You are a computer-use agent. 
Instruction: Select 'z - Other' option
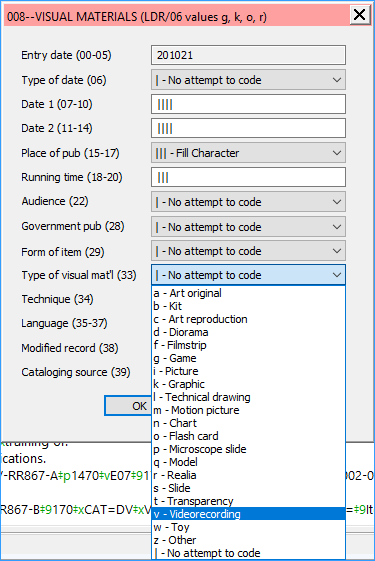(x=248, y=540)
